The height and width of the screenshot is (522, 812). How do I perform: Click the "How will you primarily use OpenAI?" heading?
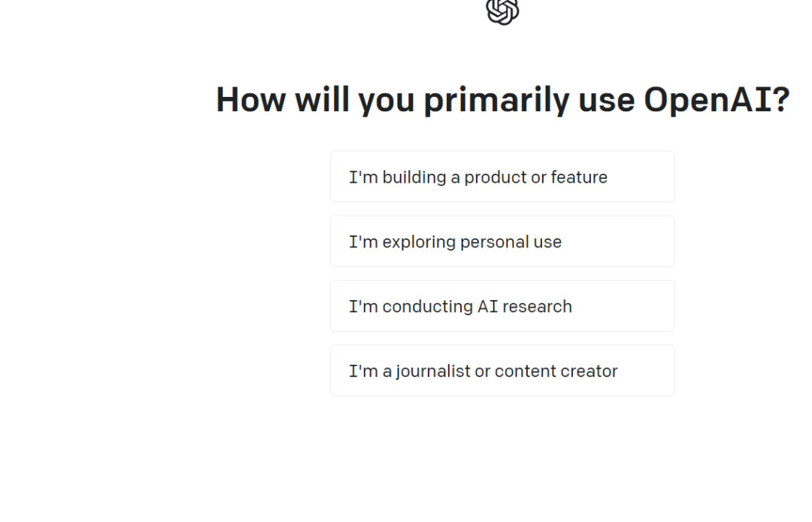502,100
